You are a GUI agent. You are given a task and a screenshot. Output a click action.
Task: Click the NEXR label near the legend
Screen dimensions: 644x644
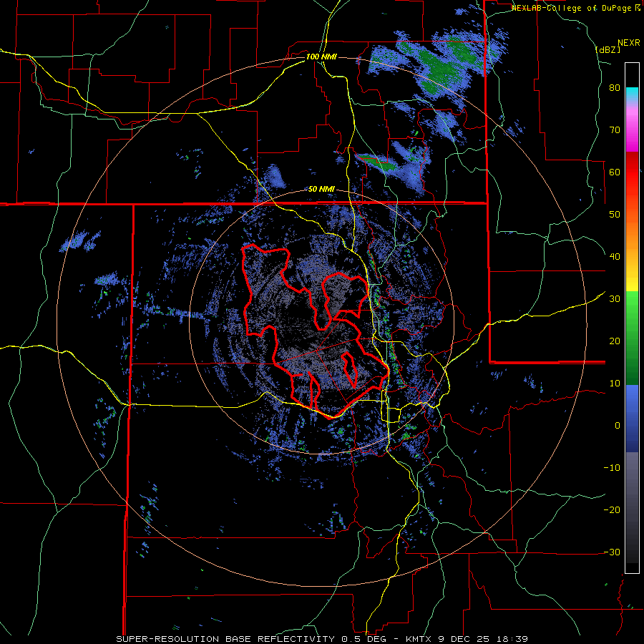pyautogui.click(x=629, y=43)
